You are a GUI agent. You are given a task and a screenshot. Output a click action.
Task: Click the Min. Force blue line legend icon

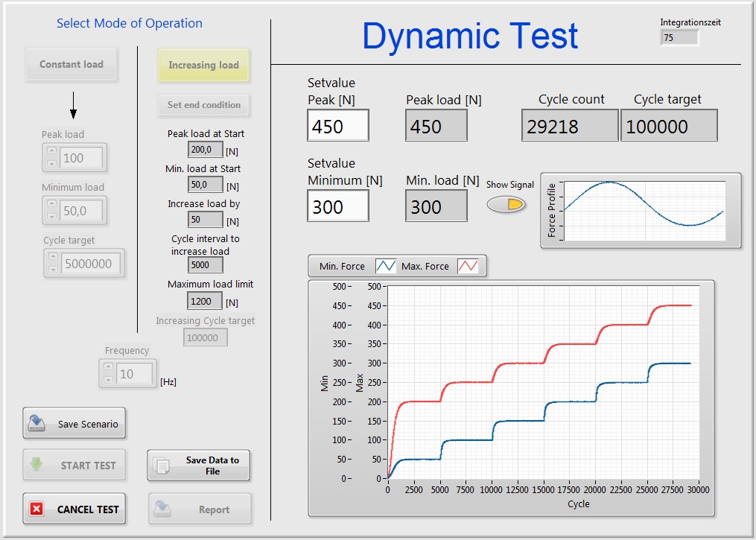(386, 266)
